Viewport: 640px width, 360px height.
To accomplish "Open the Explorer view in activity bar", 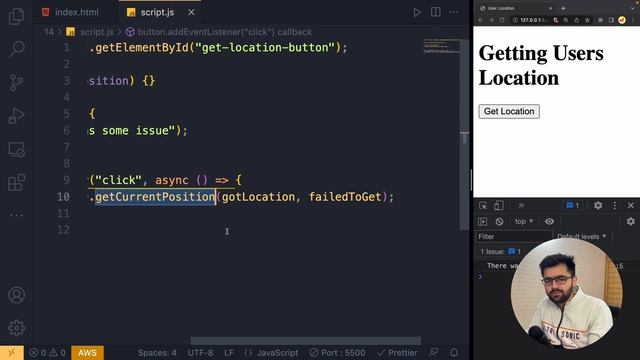I will (x=16, y=16).
